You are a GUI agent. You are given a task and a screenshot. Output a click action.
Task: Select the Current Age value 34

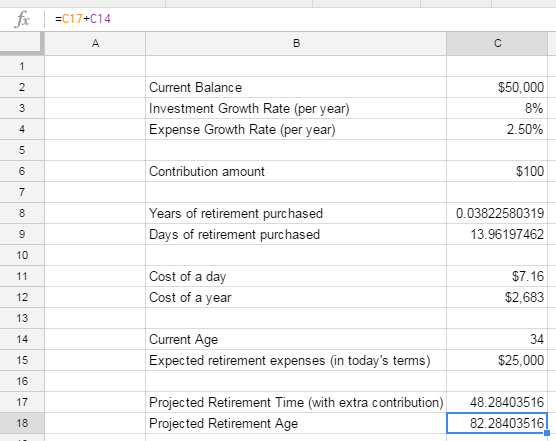coord(497,339)
